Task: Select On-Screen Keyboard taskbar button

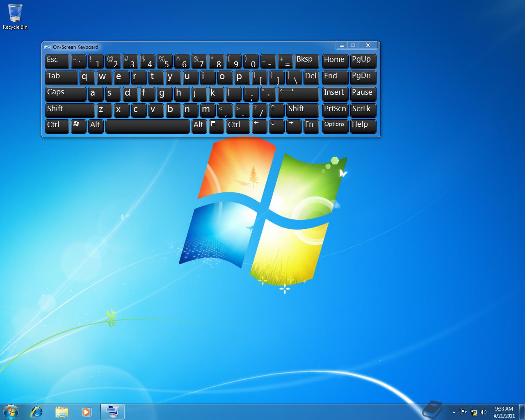Action: point(112,412)
